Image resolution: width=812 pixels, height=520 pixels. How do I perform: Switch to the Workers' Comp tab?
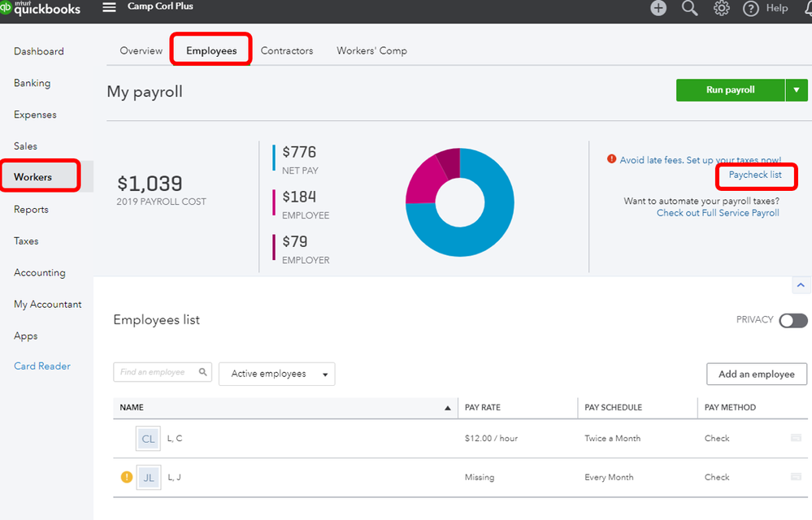[x=371, y=50]
